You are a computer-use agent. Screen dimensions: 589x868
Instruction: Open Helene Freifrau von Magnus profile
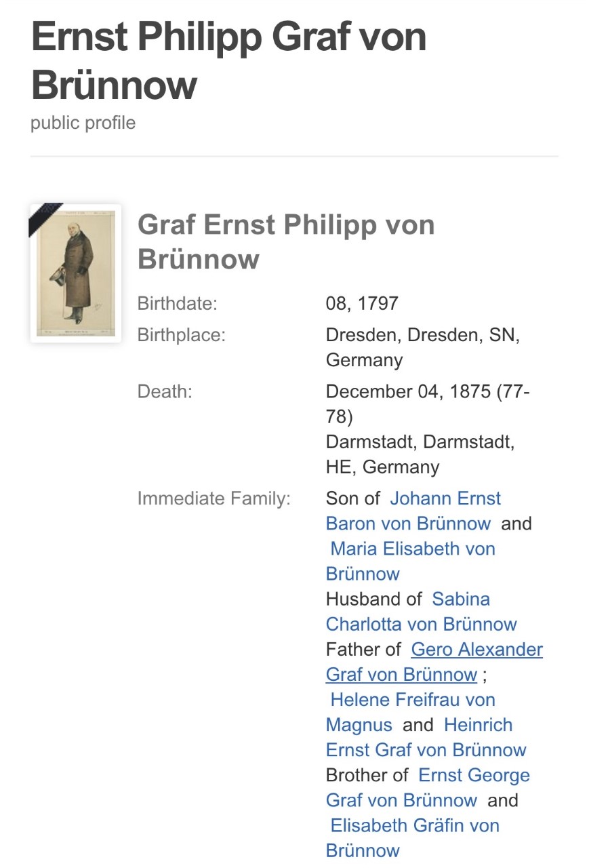coord(411,711)
